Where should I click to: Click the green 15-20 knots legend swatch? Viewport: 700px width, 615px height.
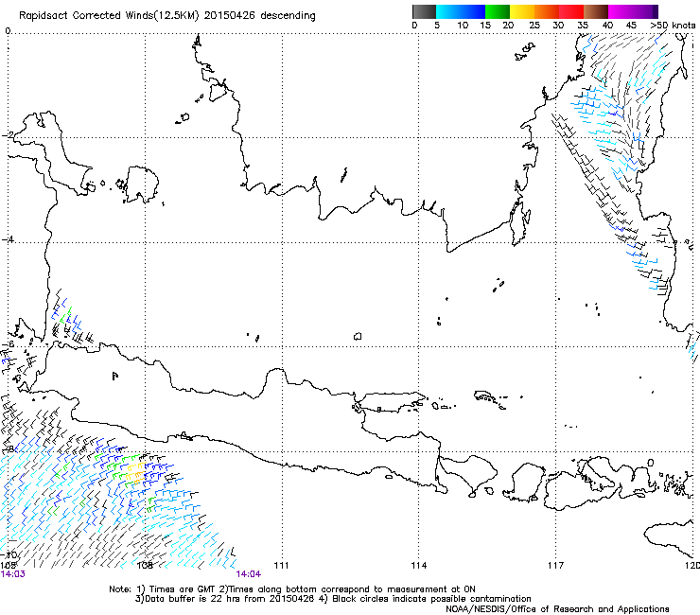click(498, 11)
